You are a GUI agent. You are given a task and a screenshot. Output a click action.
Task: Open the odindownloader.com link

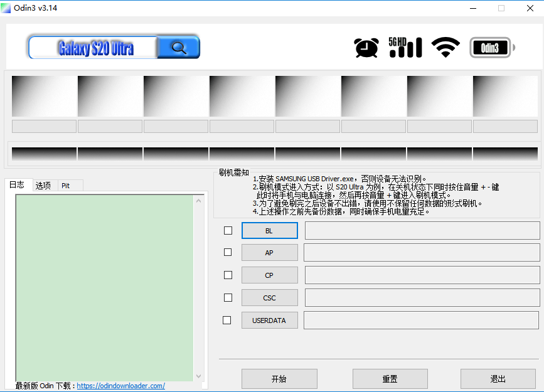120,386
